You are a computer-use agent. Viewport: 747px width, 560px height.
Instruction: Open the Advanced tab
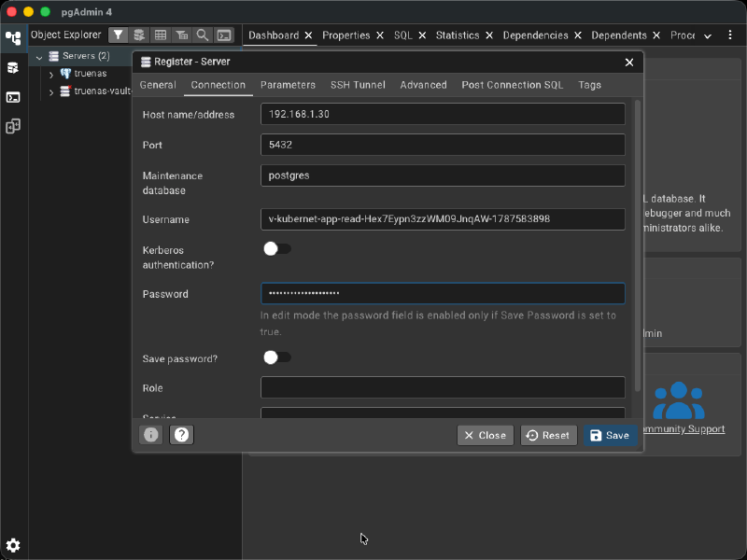[x=424, y=85]
